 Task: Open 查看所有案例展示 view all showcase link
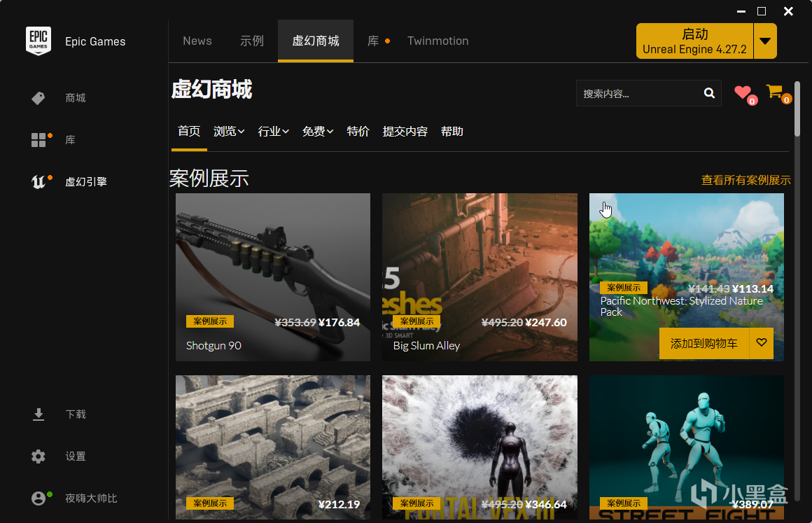[x=745, y=180]
